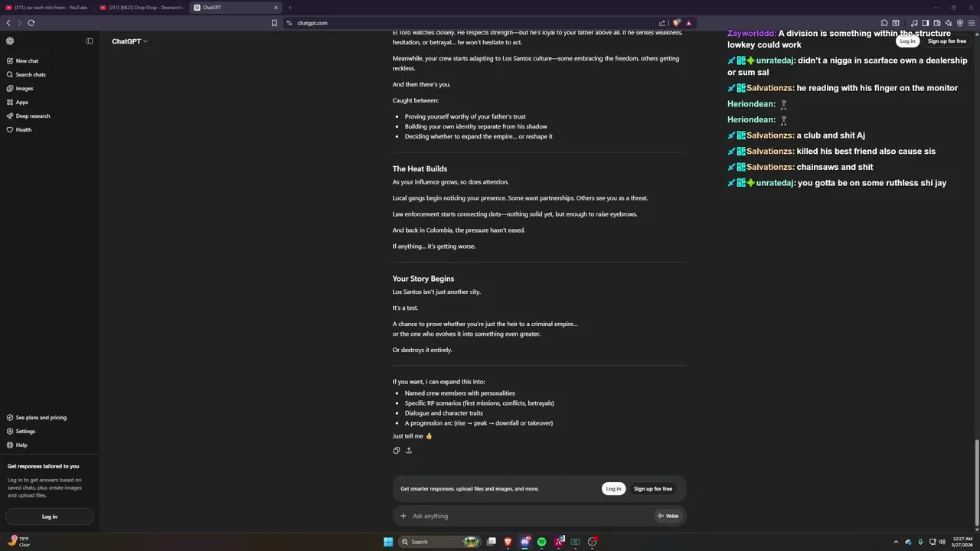Copy the response with the copy icon
This screenshot has height=551, width=980.
click(396, 450)
